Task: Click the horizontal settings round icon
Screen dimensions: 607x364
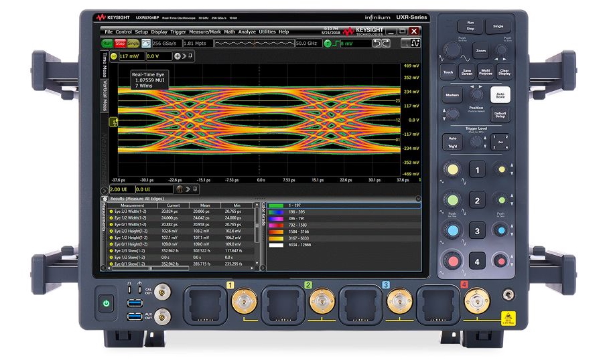Action: [180, 189]
